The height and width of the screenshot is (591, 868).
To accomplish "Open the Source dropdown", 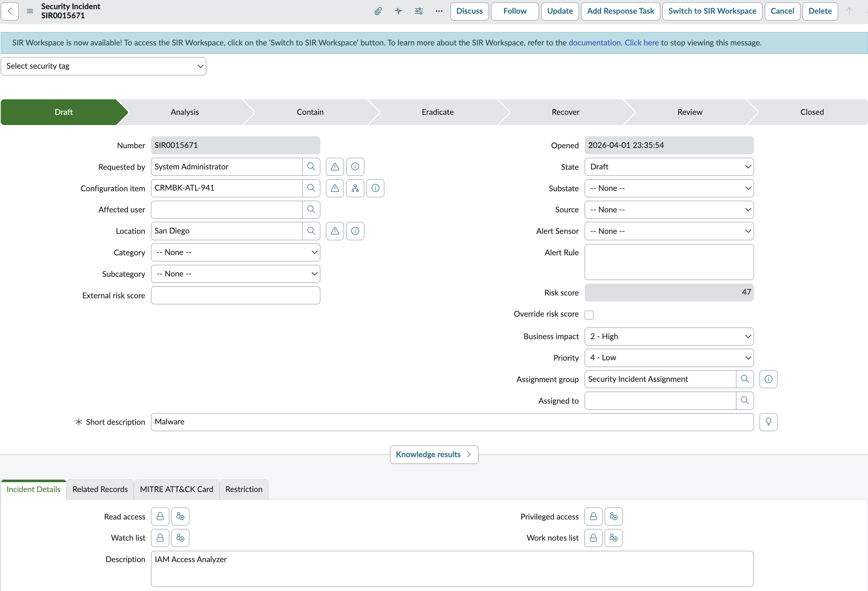I will (x=669, y=210).
